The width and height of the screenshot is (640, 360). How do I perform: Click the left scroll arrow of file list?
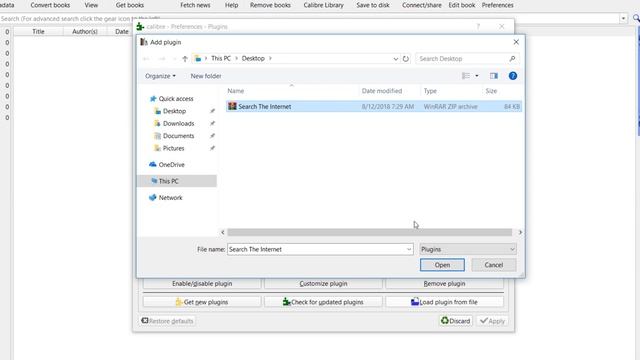(222, 232)
